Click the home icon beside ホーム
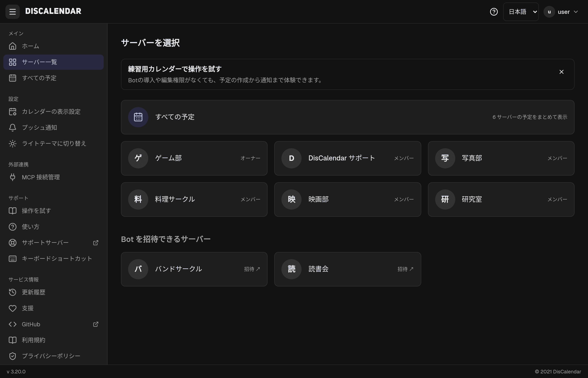Screen dimensions: 588x378 [x=13, y=46]
